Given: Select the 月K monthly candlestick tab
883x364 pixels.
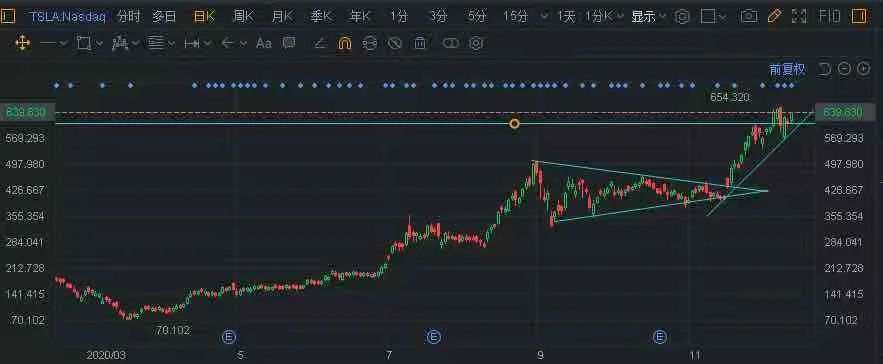Looking at the screenshot, I should [282, 17].
